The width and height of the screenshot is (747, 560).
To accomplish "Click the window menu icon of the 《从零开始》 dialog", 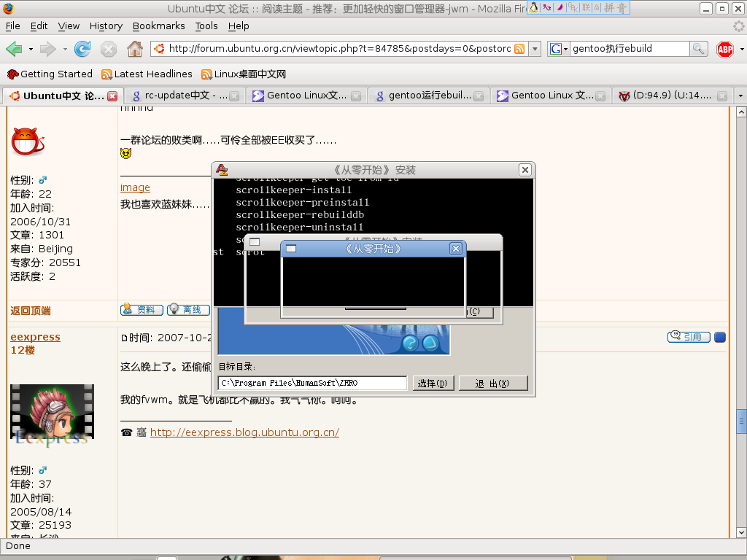I will pyautogui.click(x=291, y=249).
